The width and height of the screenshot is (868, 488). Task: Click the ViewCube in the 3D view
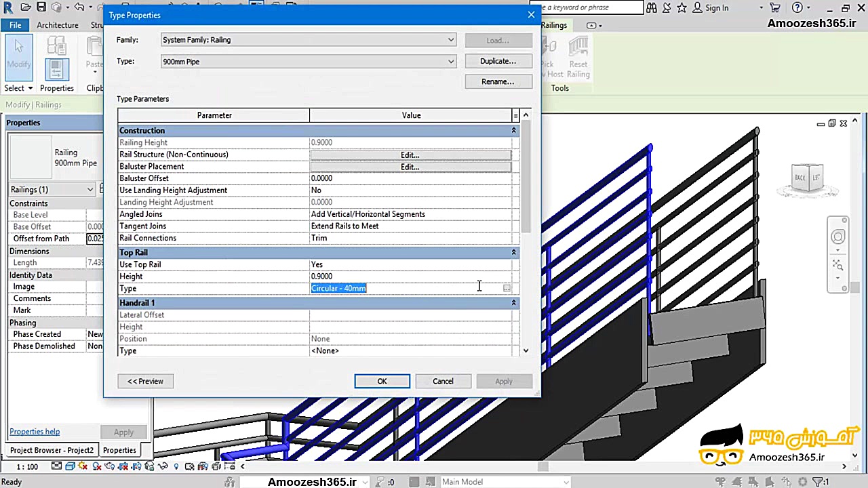807,178
